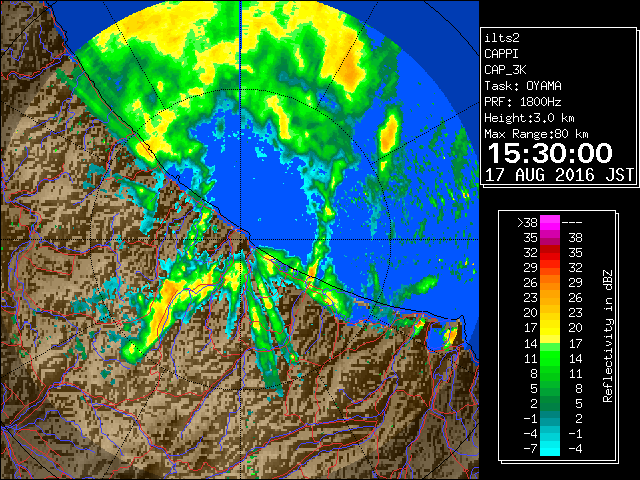Pick the yellow legend color band
The image size is (640, 480).
point(550,328)
